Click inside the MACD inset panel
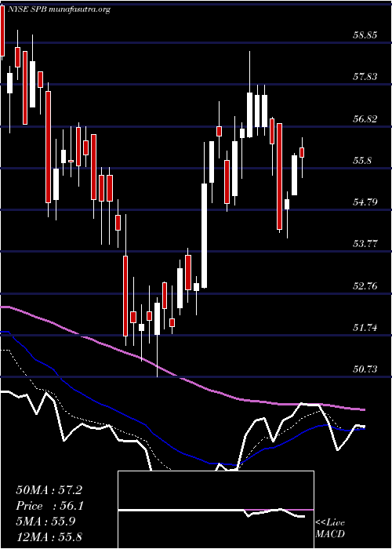 pos(216,510)
